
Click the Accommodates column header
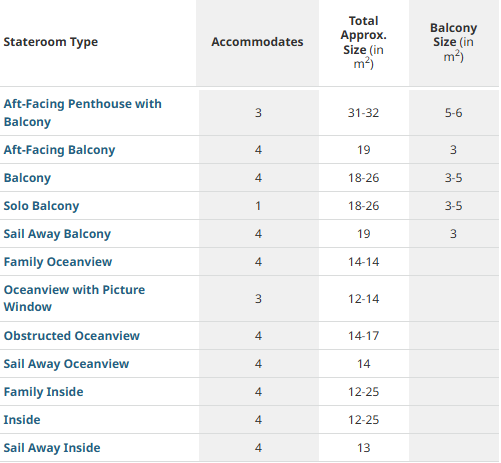(x=257, y=42)
